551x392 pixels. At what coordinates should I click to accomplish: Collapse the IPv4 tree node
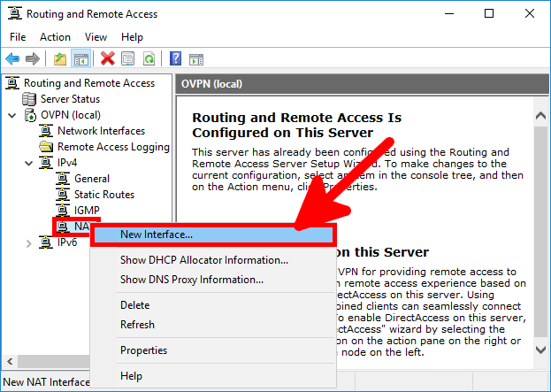click(29, 163)
